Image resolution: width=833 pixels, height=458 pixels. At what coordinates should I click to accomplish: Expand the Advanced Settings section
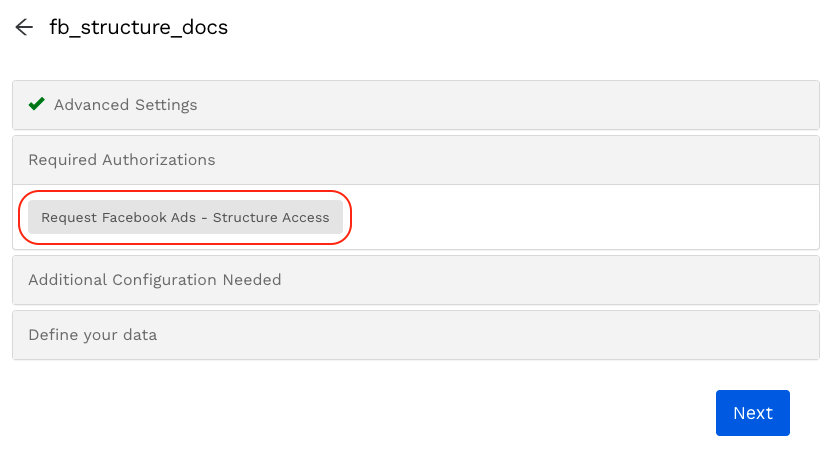[415, 105]
